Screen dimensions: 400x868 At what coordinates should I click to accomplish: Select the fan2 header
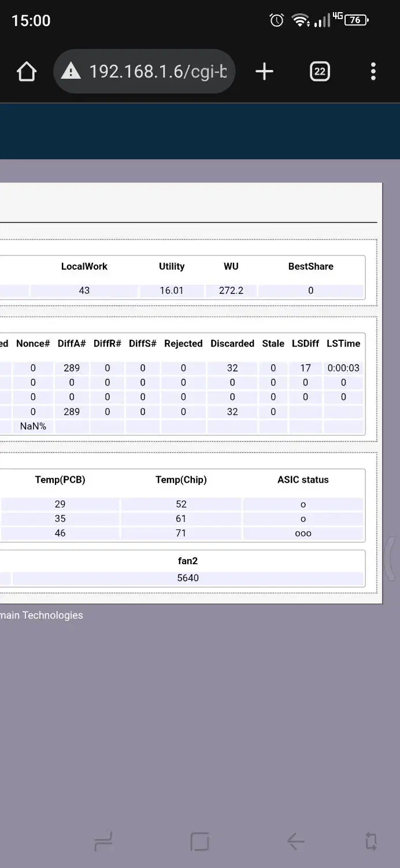point(188,561)
